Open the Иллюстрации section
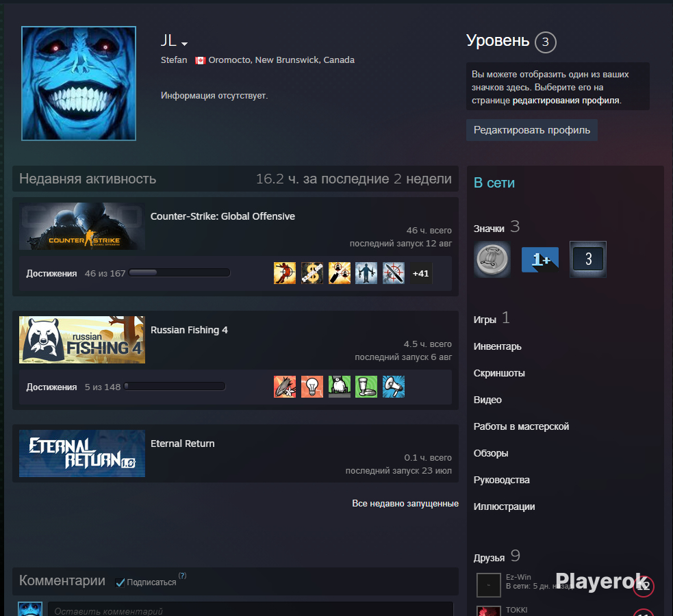The height and width of the screenshot is (616, 673). [x=504, y=506]
